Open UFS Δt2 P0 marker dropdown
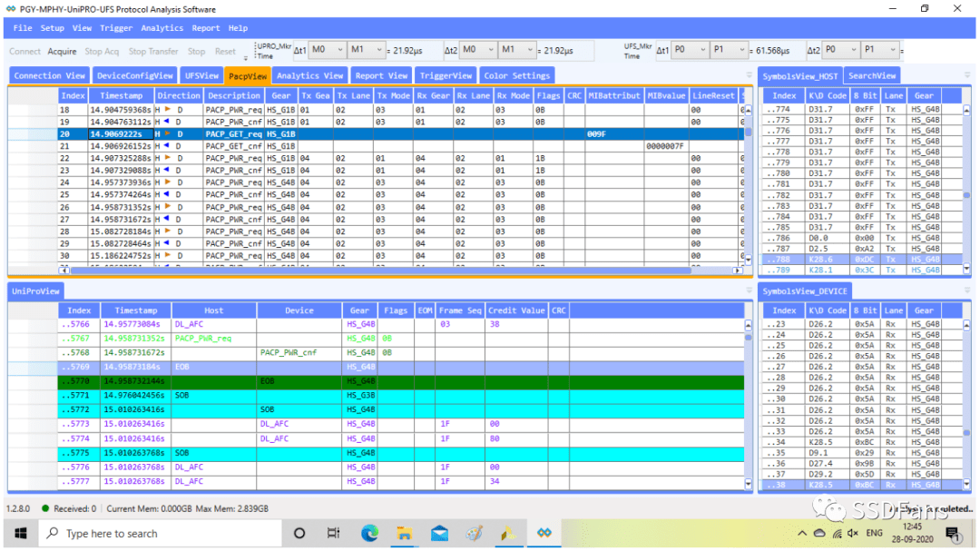This screenshot has height=551, width=980. 840,50
